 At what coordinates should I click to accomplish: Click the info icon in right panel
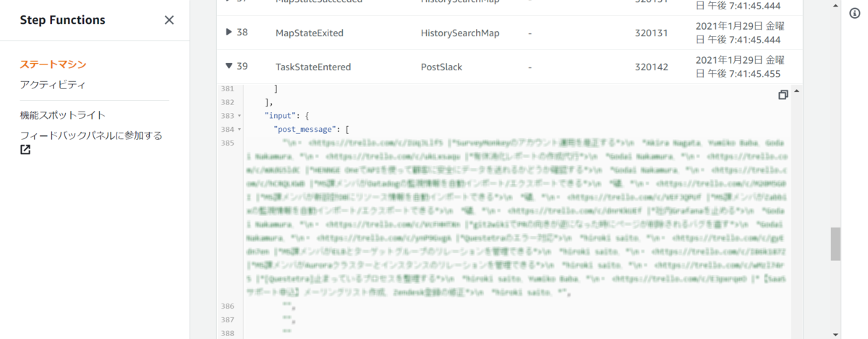point(855,12)
